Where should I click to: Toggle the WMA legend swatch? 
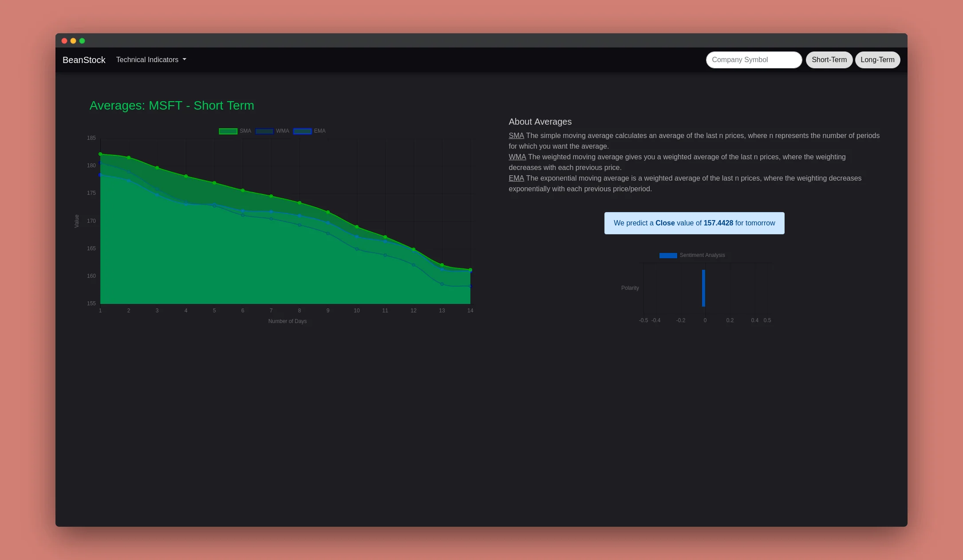(x=264, y=131)
